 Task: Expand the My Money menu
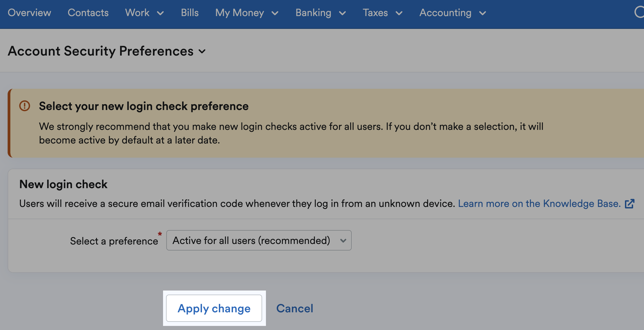coord(247,13)
